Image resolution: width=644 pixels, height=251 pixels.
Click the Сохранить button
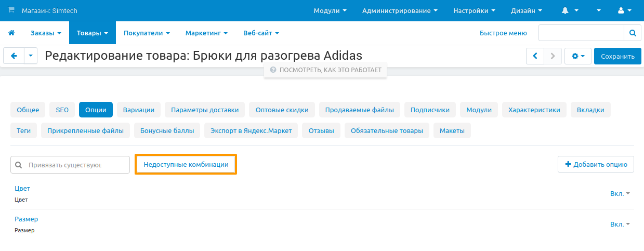[x=617, y=57]
